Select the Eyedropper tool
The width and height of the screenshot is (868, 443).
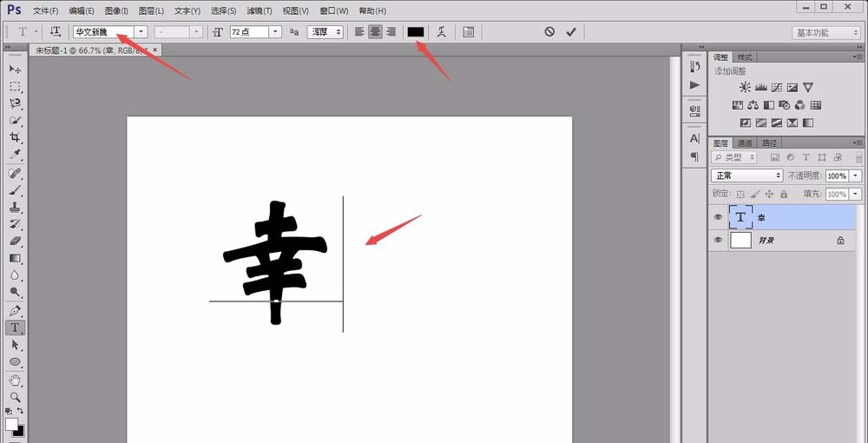[15, 155]
